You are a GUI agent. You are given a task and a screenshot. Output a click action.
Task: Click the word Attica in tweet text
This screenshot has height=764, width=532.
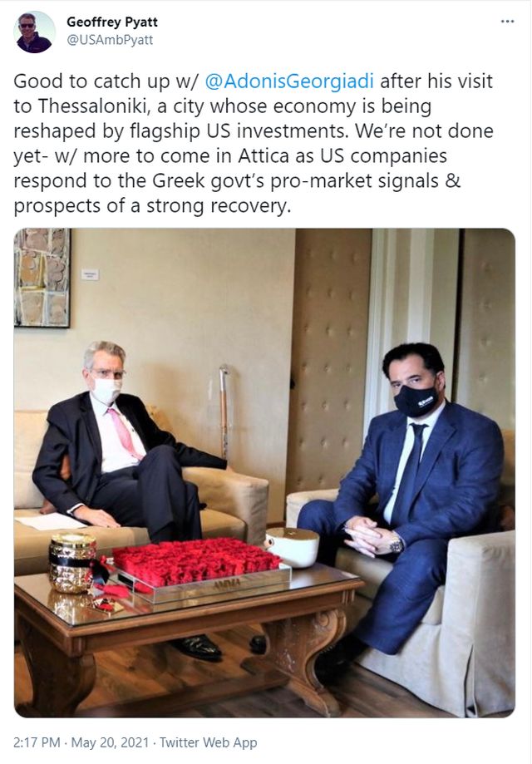point(264,155)
